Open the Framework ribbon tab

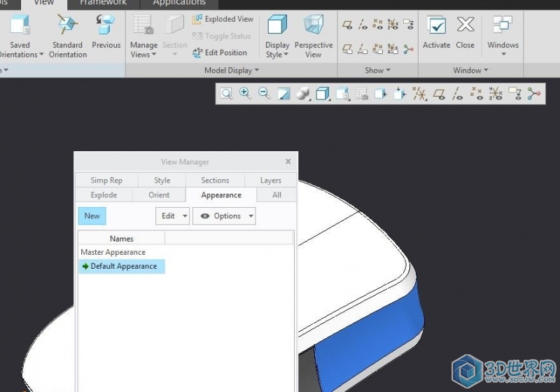(x=104, y=3)
